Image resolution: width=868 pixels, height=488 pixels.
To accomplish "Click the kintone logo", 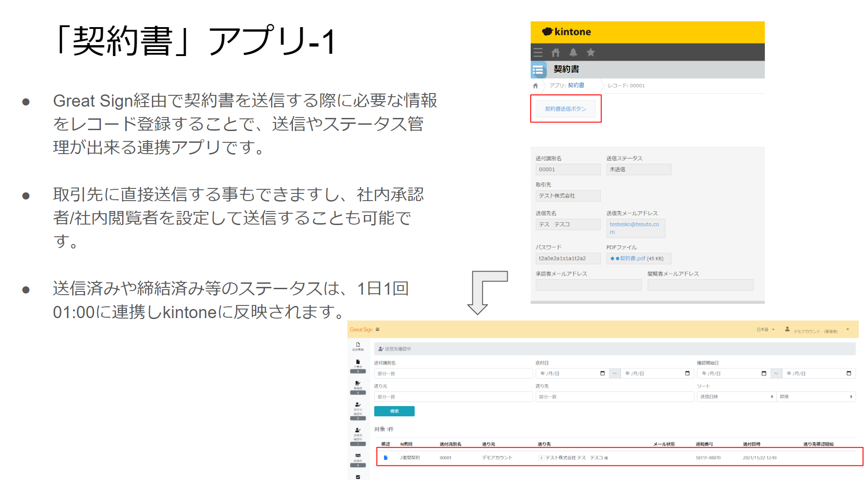I will click(x=566, y=32).
